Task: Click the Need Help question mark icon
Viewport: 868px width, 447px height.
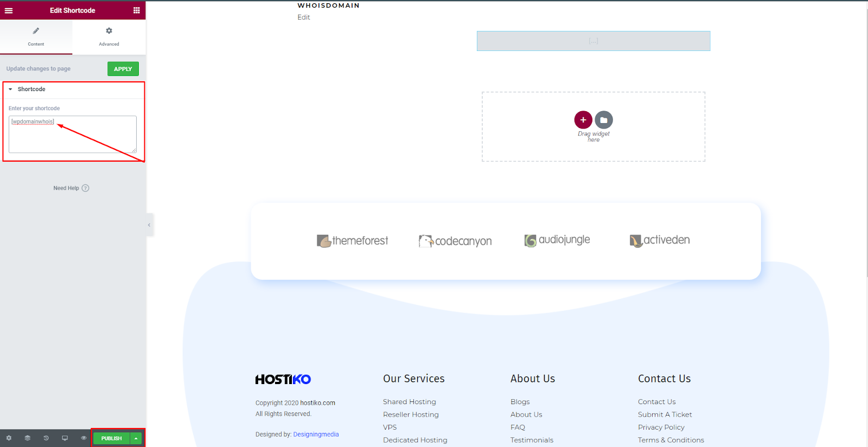Action: point(85,188)
